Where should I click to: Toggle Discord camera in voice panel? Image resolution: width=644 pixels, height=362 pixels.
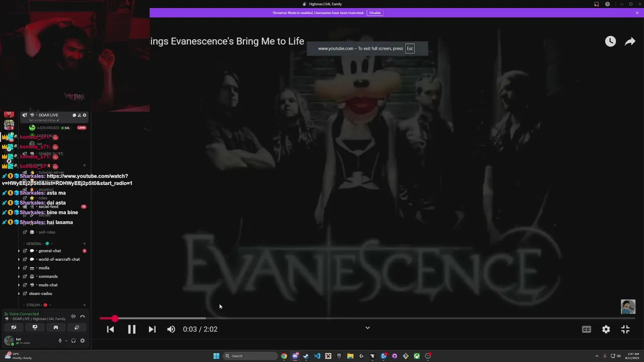click(14, 327)
